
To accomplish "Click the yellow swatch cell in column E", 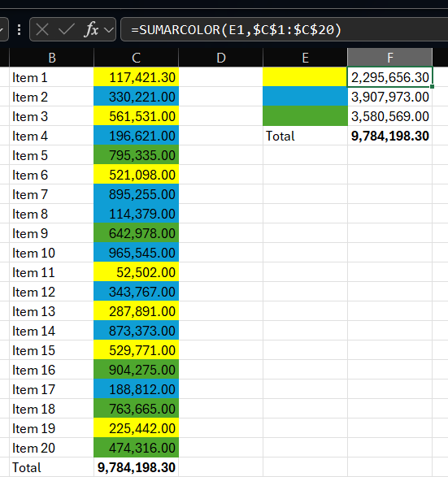I will click(305, 77).
